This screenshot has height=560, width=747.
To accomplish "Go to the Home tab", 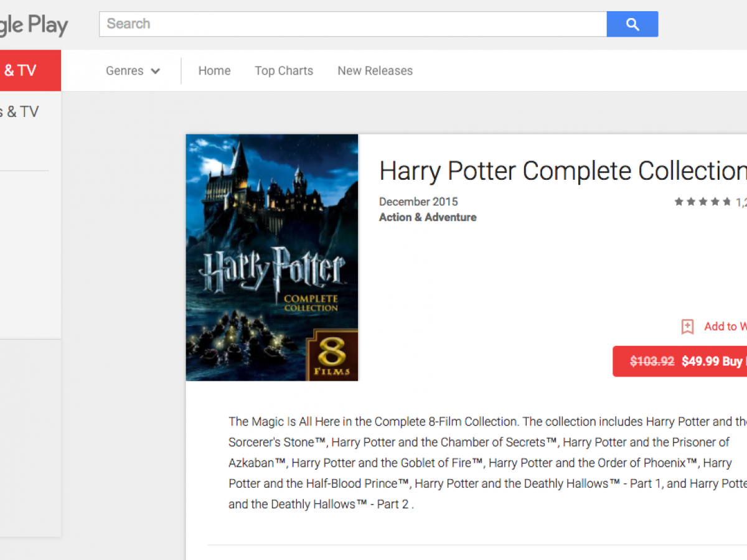I will pyautogui.click(x=214, y=71).
